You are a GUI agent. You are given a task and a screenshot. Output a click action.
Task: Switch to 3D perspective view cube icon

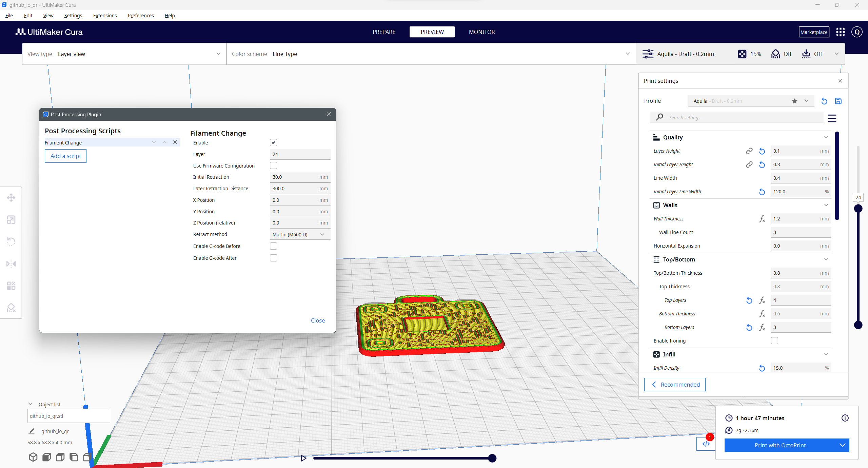tap(33, 457)
